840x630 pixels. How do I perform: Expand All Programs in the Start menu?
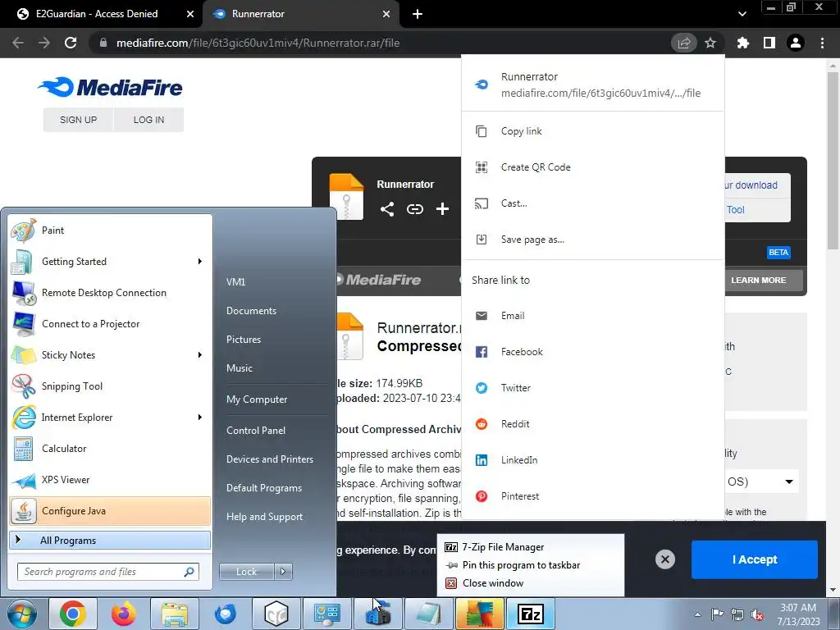[110, 541]
